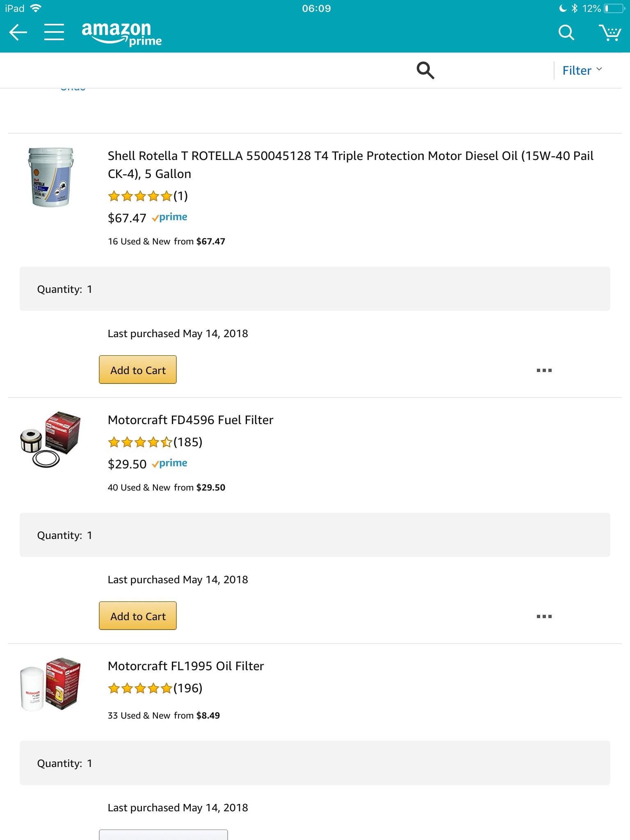Image resolution: width=630 pixels, height=840 pixels.
Task: Tap the Motorcraft Oil Filter thumbnail
Action: click(51, 684)
